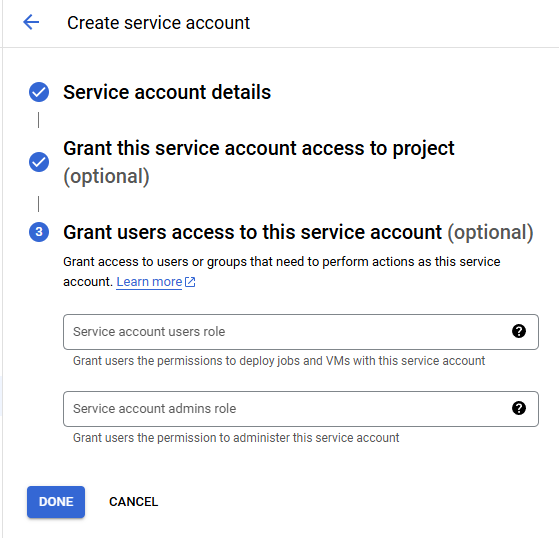Focus the Service account users role field

click(301, 332)
